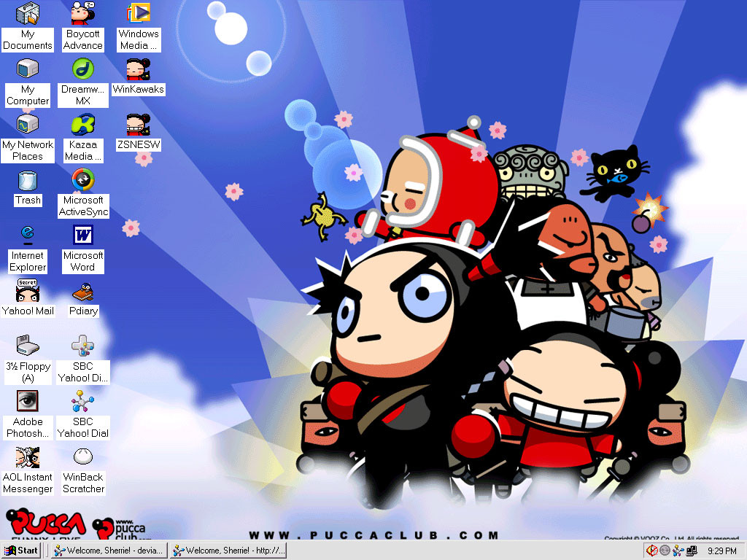Open the Windows Start menu

21,551
